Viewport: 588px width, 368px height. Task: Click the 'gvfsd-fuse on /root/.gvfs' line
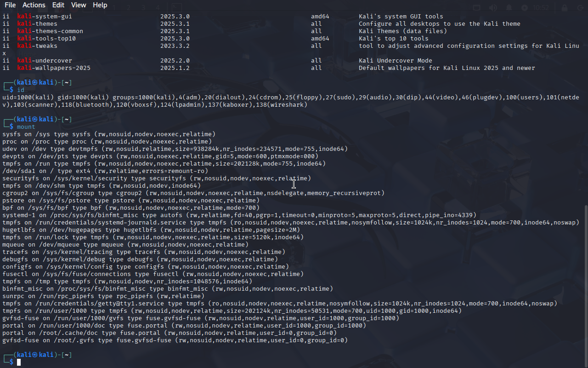[x=175, y=340]
